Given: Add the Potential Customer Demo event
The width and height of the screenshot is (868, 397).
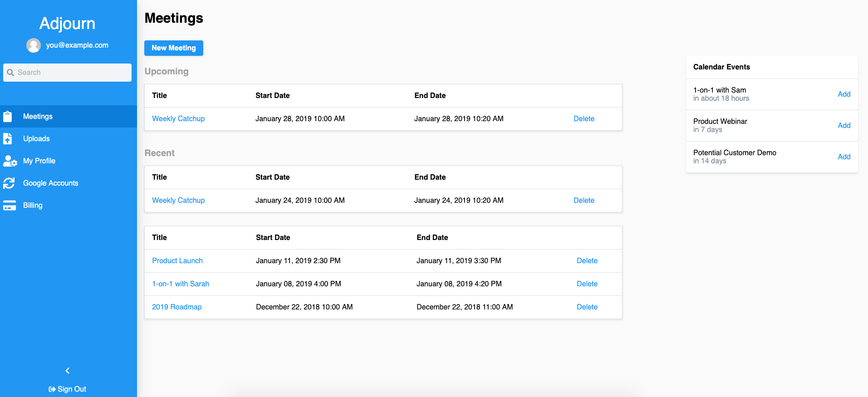Looking at the screenshot, I should click(844, 157).
